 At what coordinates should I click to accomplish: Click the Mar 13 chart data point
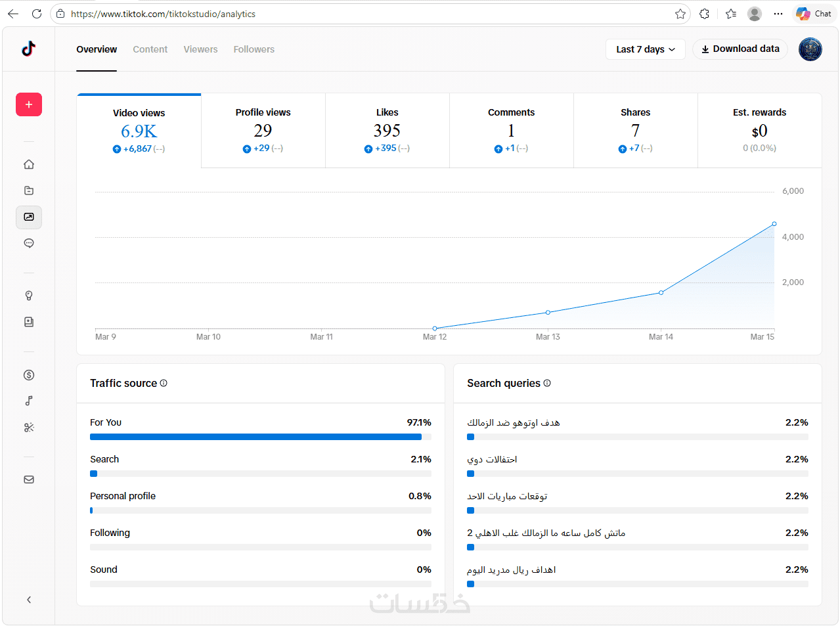click(x=548, y=313)
